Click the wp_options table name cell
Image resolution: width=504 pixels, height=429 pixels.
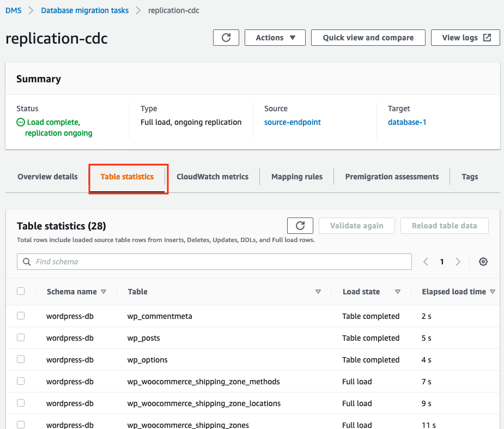(x=147, y=360)
